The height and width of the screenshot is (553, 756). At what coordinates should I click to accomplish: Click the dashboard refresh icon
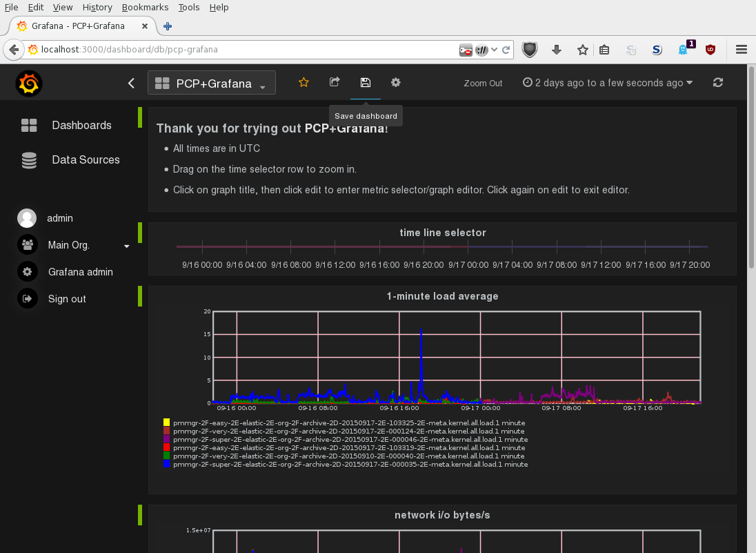(718, 83)
